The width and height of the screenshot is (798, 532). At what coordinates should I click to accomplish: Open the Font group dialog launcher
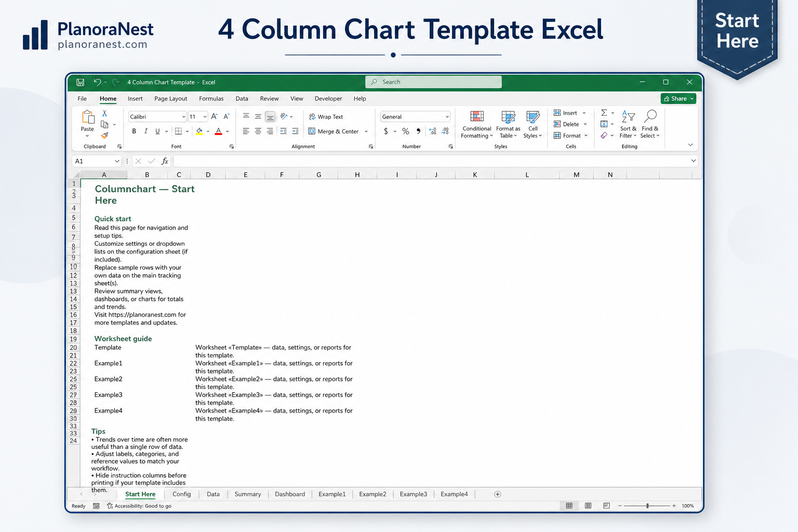pos(232,147)
